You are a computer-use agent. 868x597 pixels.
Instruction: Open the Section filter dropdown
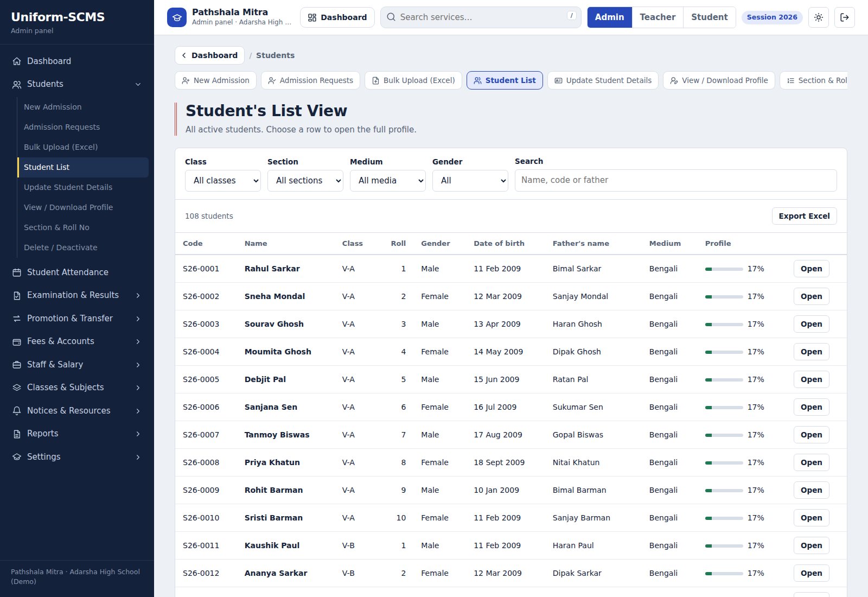(305, 181)
